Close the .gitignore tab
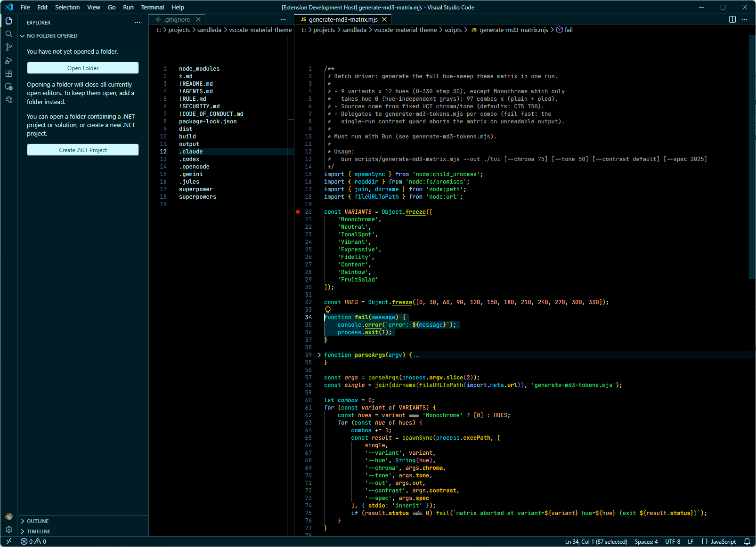This screenshot has width=756, height=547. [x=198, y=19]
